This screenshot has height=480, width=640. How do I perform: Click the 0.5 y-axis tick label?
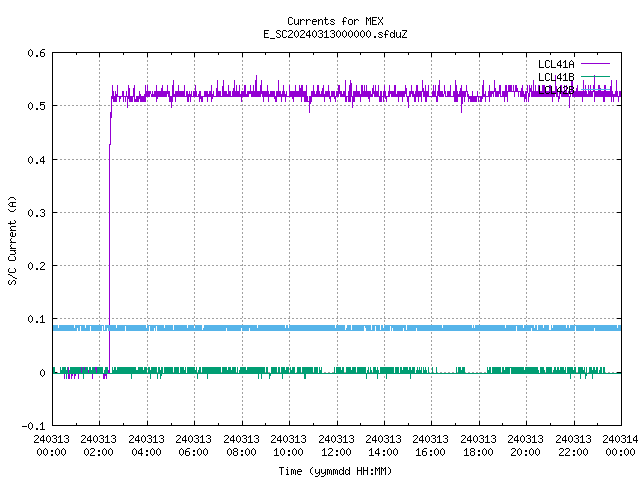(36, 106)
